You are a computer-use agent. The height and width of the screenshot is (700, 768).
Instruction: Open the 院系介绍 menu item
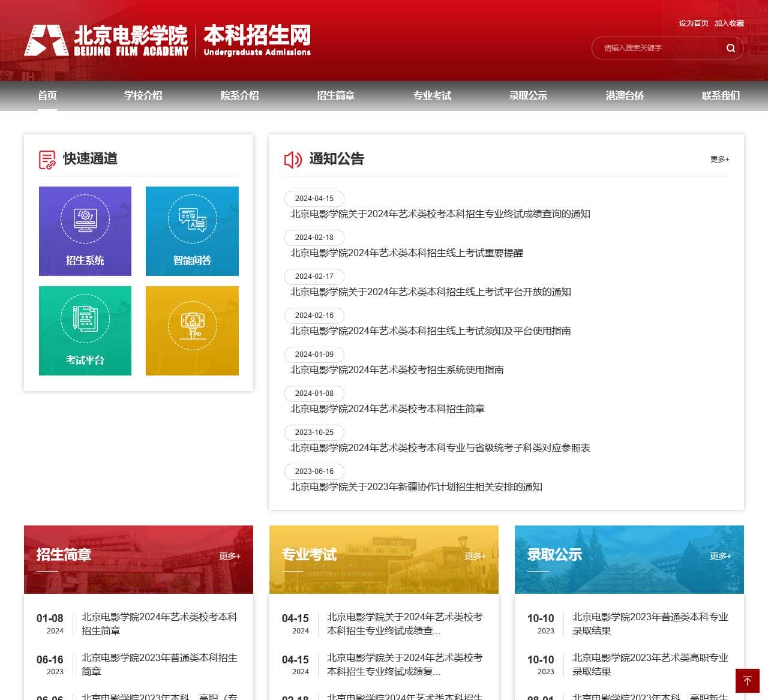tap(240, 95)
